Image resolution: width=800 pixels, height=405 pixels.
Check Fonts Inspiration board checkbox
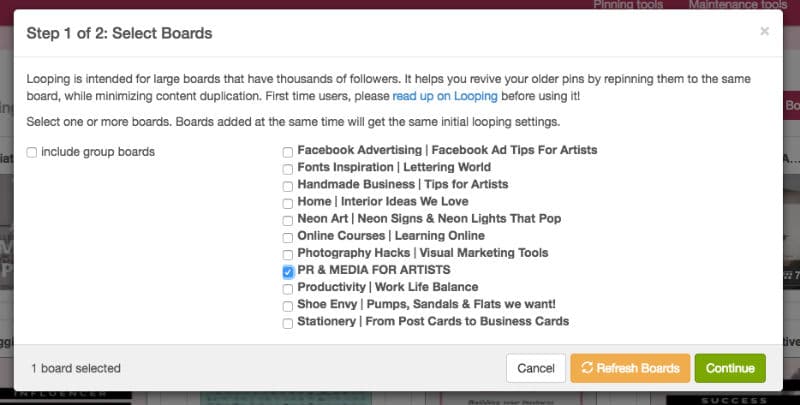288,169
